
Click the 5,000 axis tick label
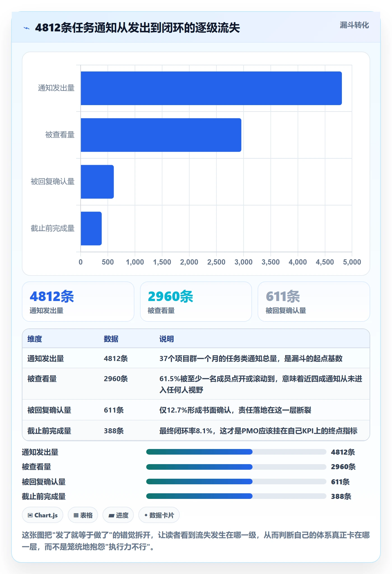coord(352,262)
